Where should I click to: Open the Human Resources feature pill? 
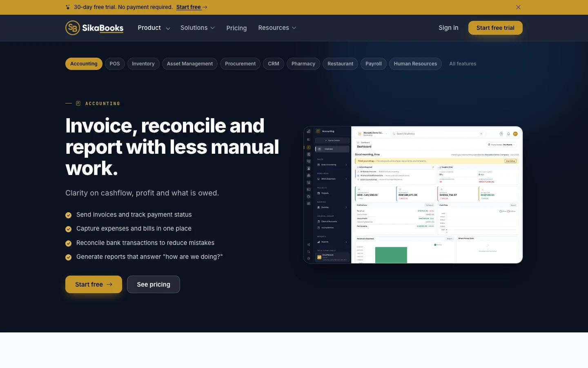pos(415,64)
